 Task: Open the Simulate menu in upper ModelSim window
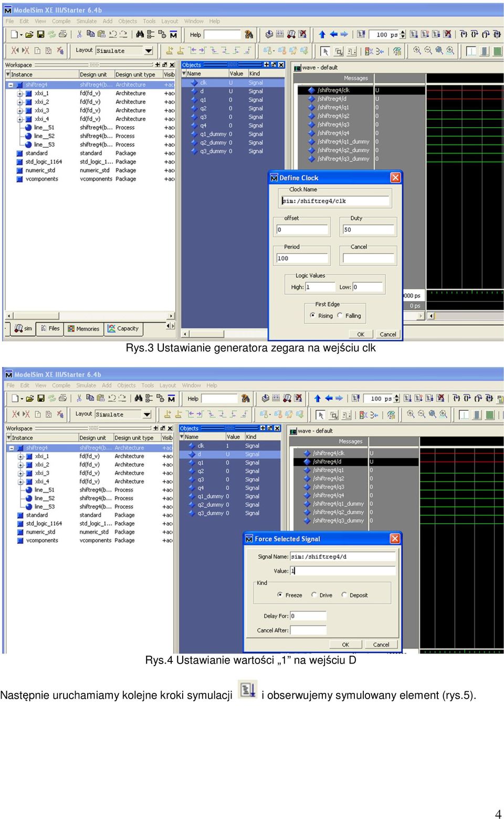(87, 22)
